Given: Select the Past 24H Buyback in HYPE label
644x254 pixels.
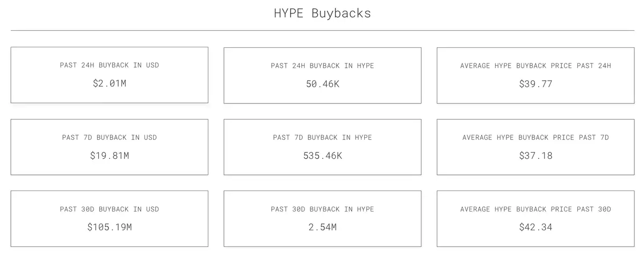Looking at the screenshot, I should click(x=322, y=66).
